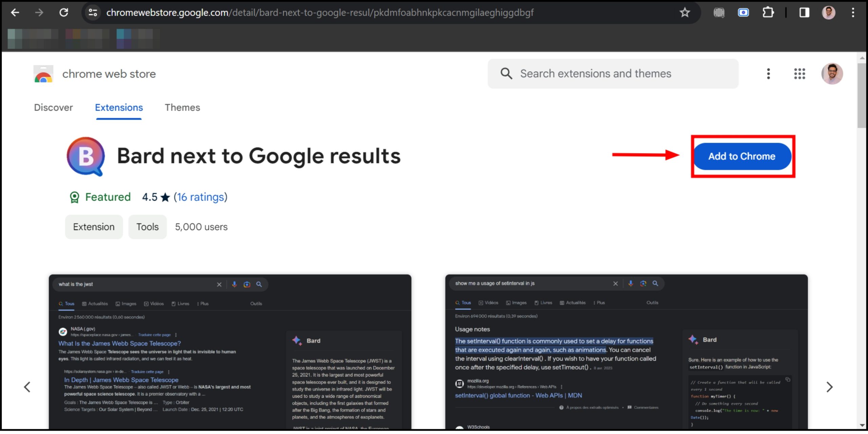Click the search magnifier icon

[506, 74]
